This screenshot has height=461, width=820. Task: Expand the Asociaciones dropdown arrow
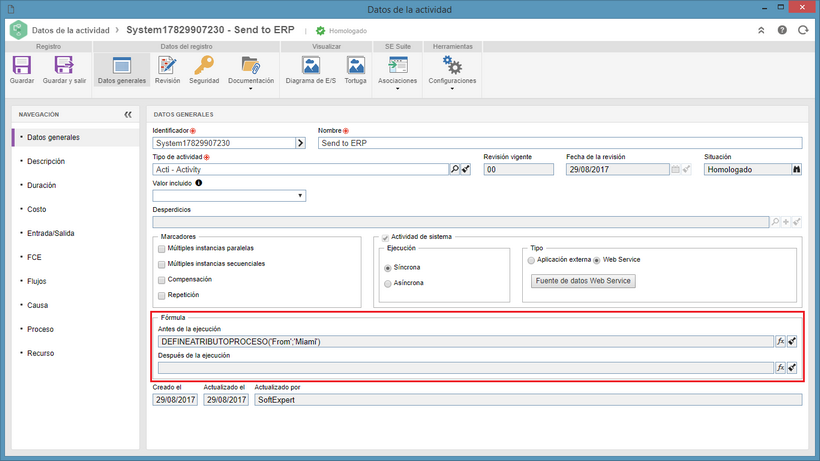pyautogui.click(x=397, y=89)
